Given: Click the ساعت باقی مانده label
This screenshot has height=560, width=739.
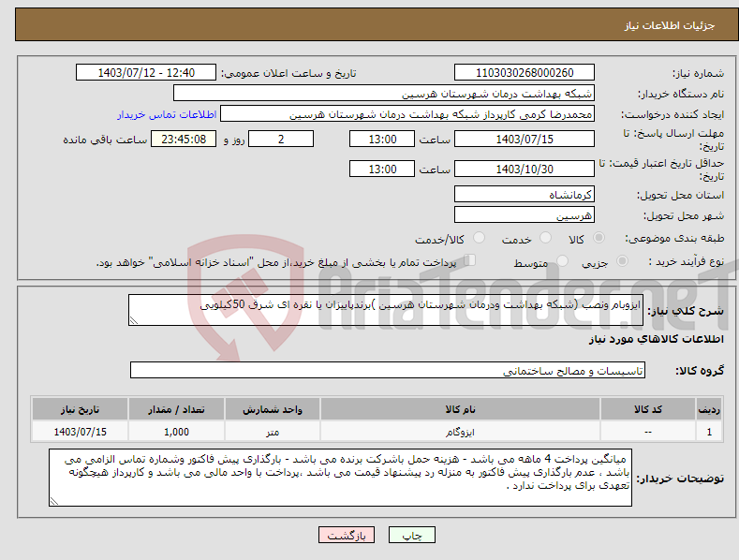Looking at the screenshot, I should coord(105,140).
